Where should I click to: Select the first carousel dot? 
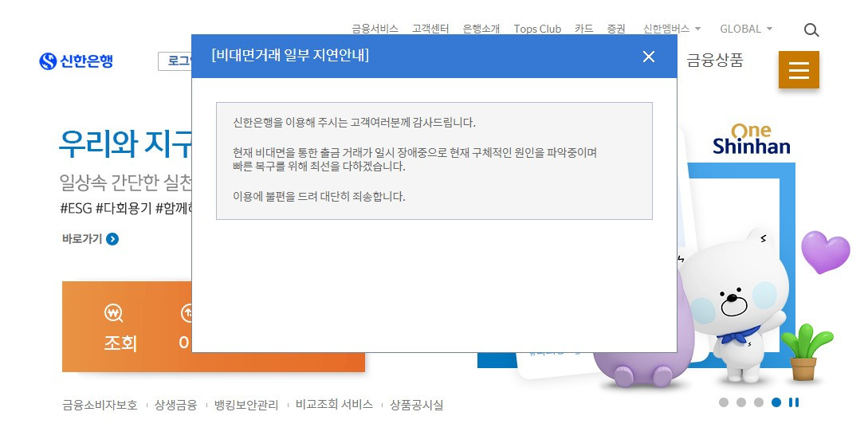724,402
